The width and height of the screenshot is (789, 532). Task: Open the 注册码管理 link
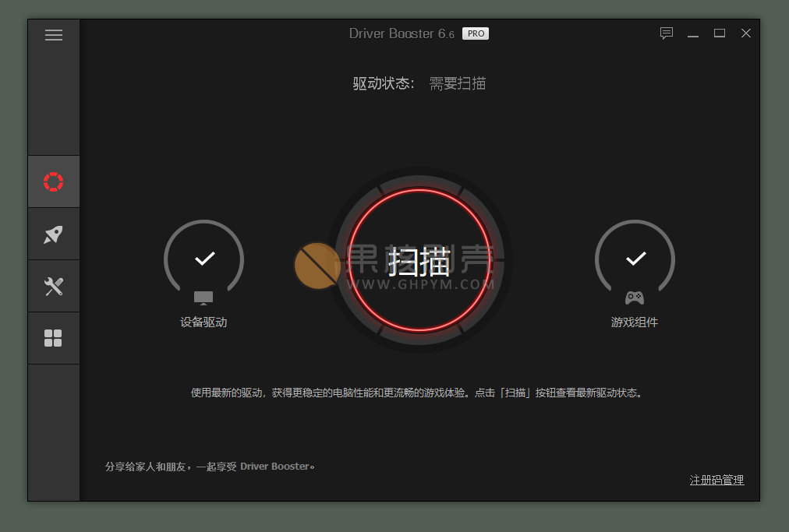pos(716,480)
